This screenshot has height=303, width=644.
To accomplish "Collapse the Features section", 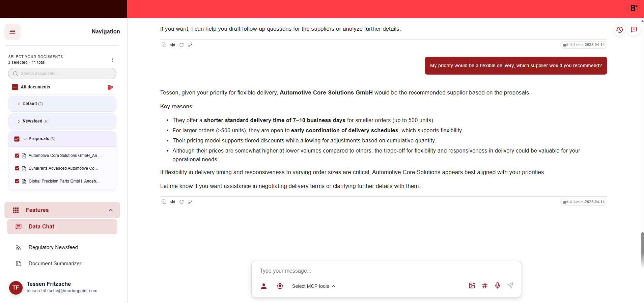I will [x=110, y=210].
